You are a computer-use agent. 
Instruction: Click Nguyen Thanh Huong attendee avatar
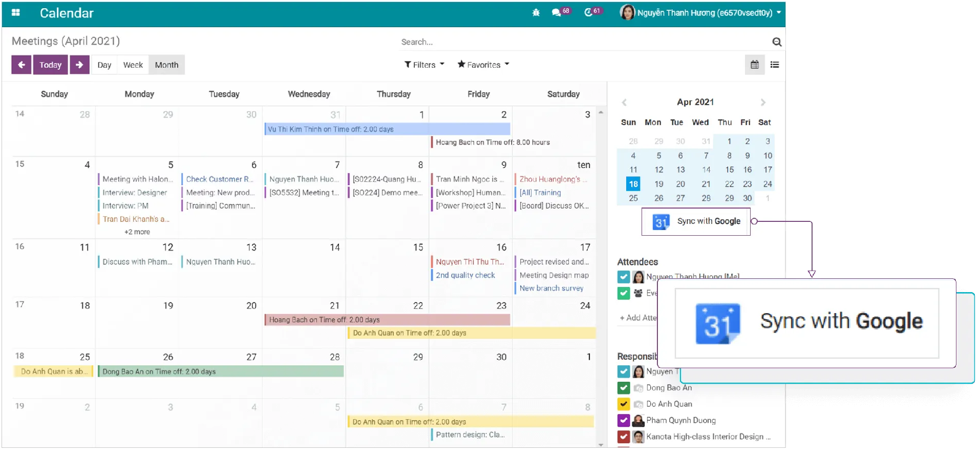click(x=638, y=277)
